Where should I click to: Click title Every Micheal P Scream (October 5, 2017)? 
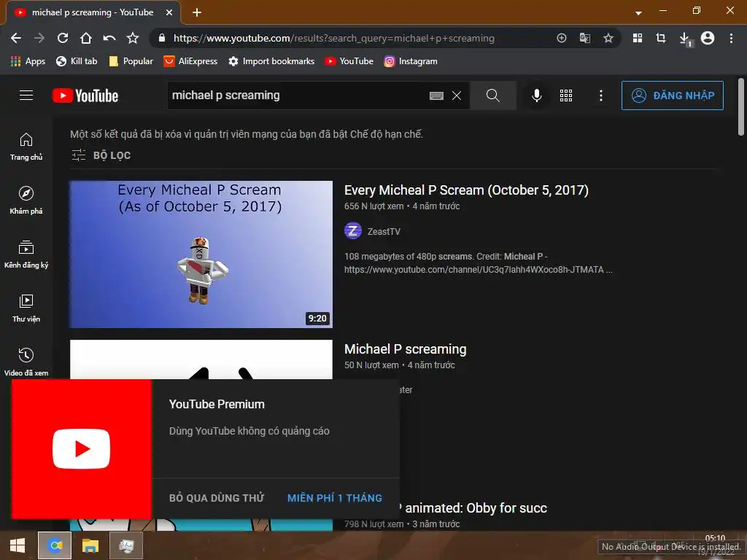pyautogui.click(x=466, y=190)
